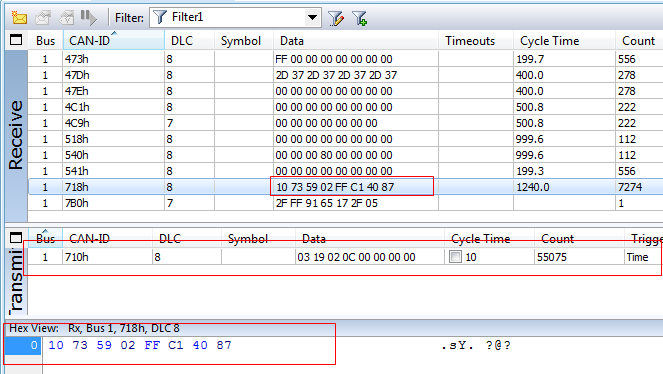Select the 473h receive row
The height and width of the screenshot is (374, 663).
(345, 59)
